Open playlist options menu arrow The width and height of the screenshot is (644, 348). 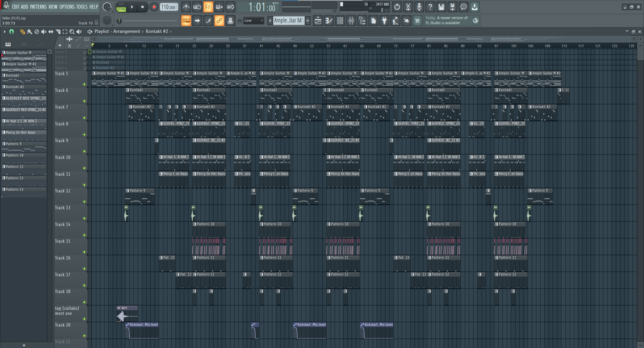[x=4, y=31]
